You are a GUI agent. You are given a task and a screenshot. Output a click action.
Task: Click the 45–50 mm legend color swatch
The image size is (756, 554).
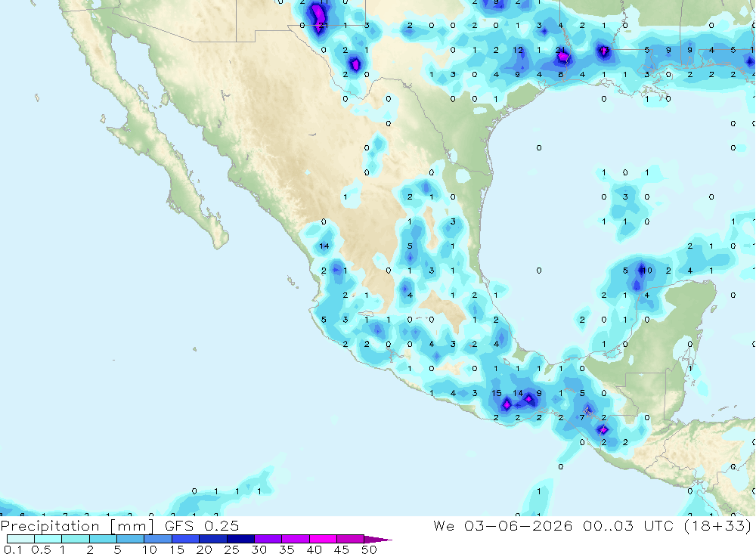point(350,539)
